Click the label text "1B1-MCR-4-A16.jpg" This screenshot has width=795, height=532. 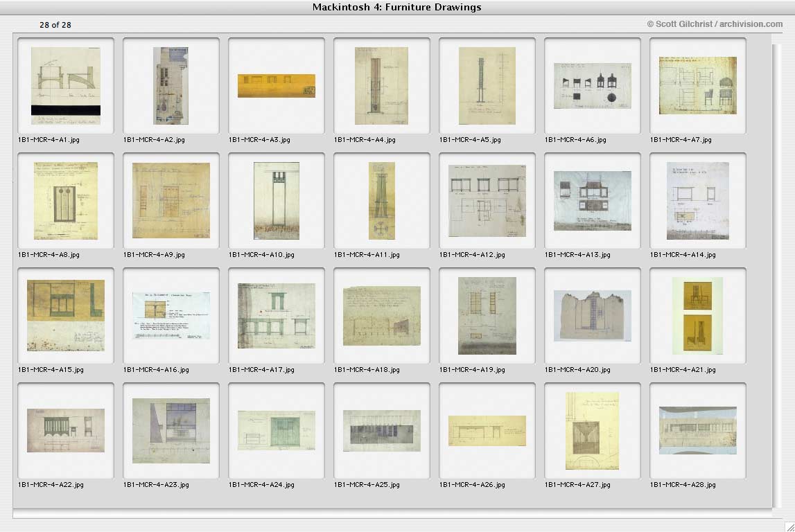click(x=156, y=370)
